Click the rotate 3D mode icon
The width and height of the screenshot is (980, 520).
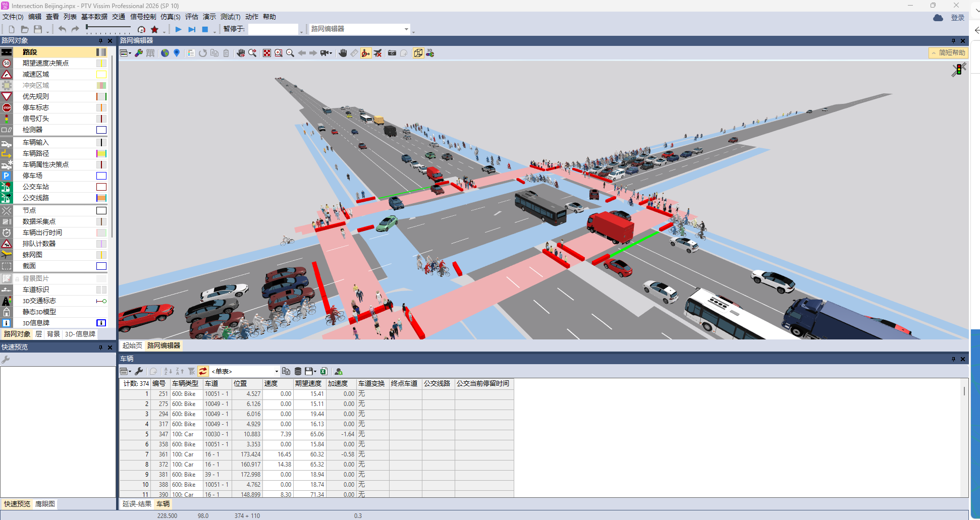[366, 53]
